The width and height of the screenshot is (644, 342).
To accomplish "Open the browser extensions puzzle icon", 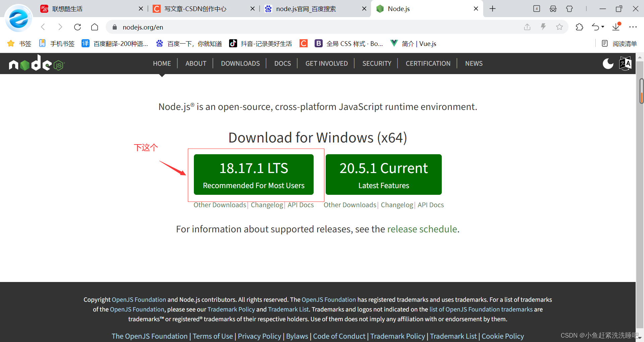I will 580,27.
